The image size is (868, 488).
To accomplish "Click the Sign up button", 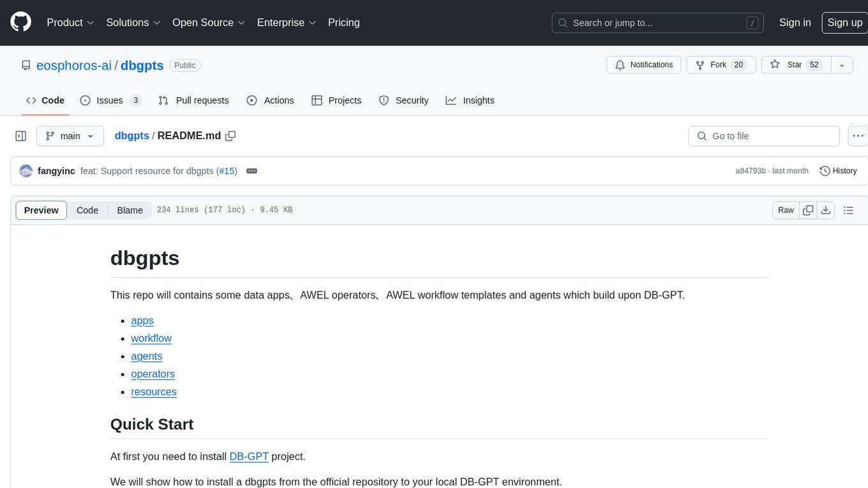I will tap(844, 22).
